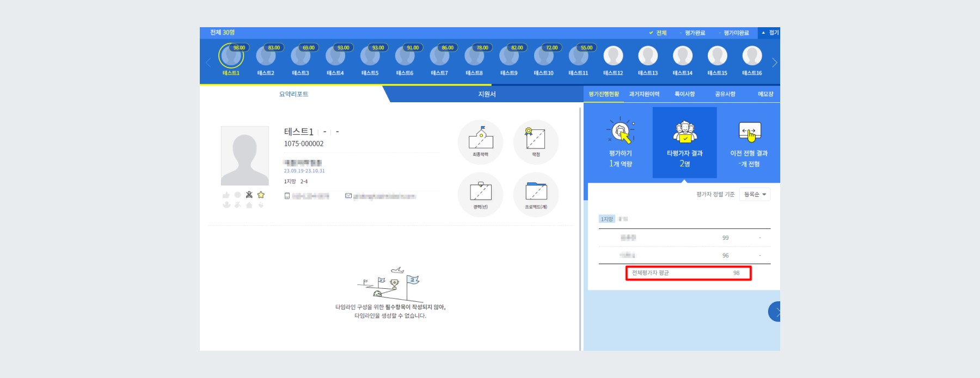Viewport: 980px width, 378px height.
Task: Select applicant 테스트7 avatar
Action: [x=439, y=55]
